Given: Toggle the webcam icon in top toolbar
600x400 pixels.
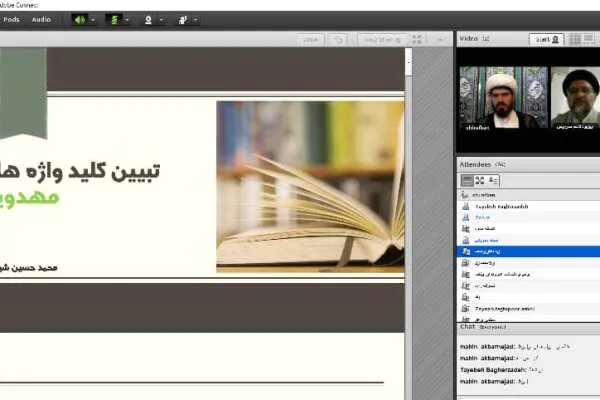Looking at the screenshot, I should tap(148, 20).
